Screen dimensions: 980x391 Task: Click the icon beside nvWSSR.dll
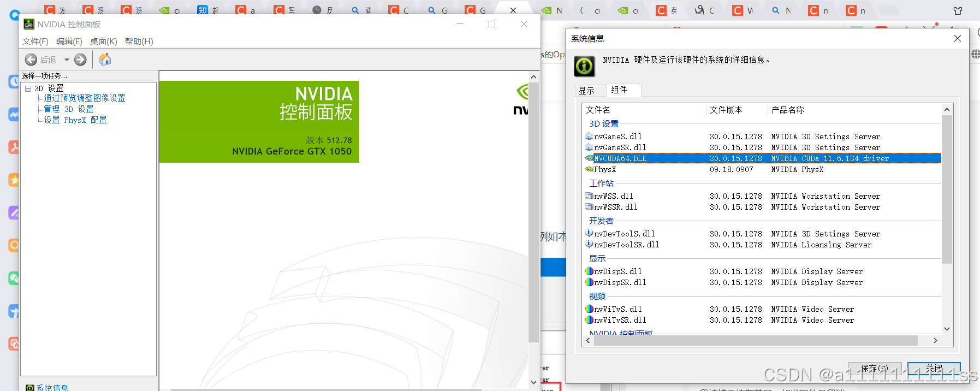(x=589, y=206)
